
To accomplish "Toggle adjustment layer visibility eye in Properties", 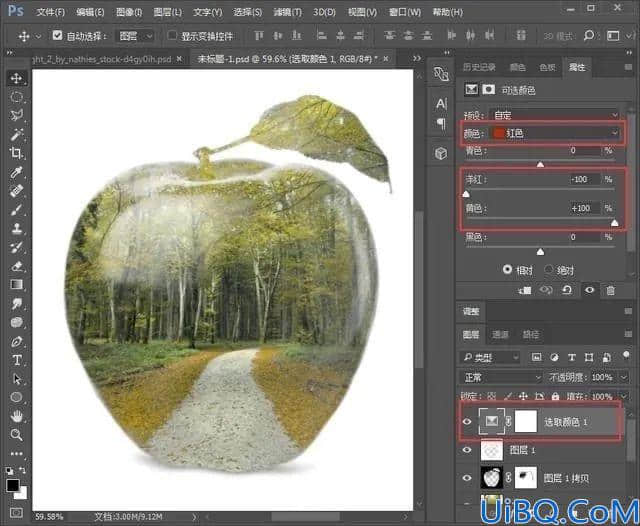I will (x=589, y=291).
